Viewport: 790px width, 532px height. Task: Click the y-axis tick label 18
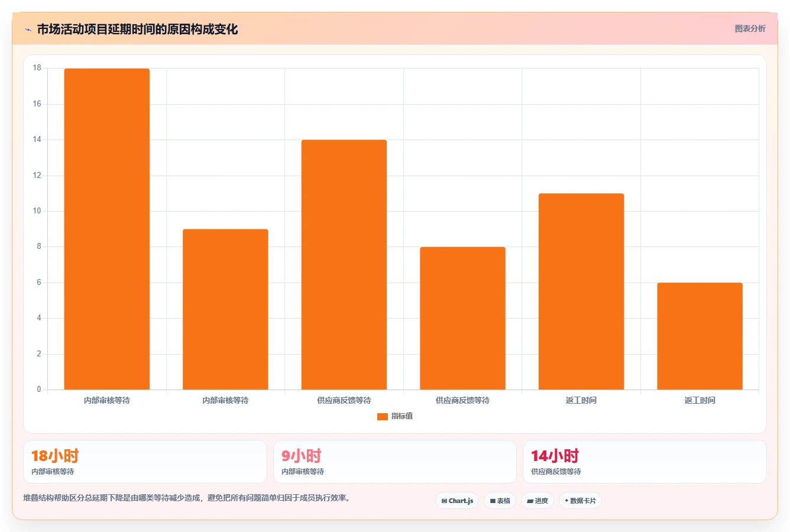[37, 68]
